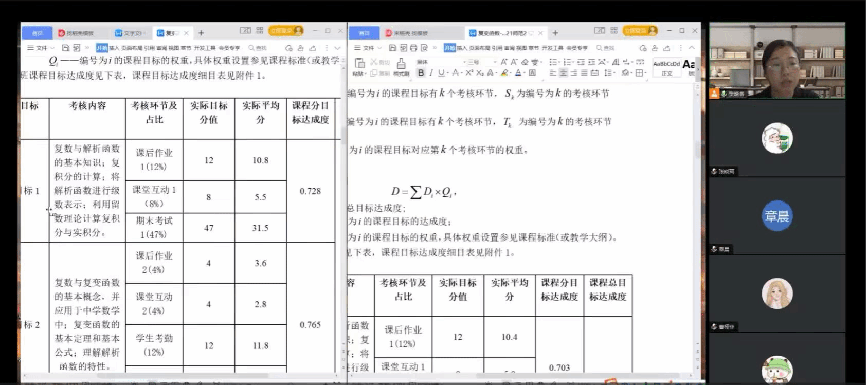Click the print preview icon in right window
The image size is (868, 386).
click(424, 48)
